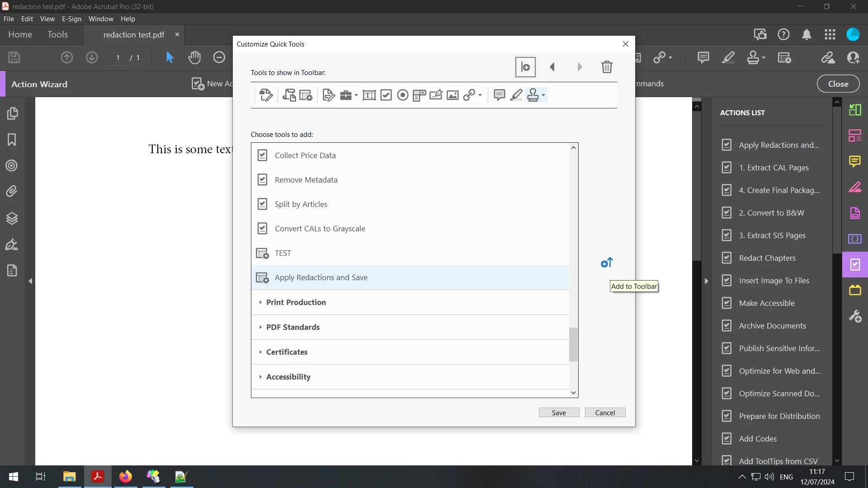Select the Collect Price Data action

click(x=305, y=155)
